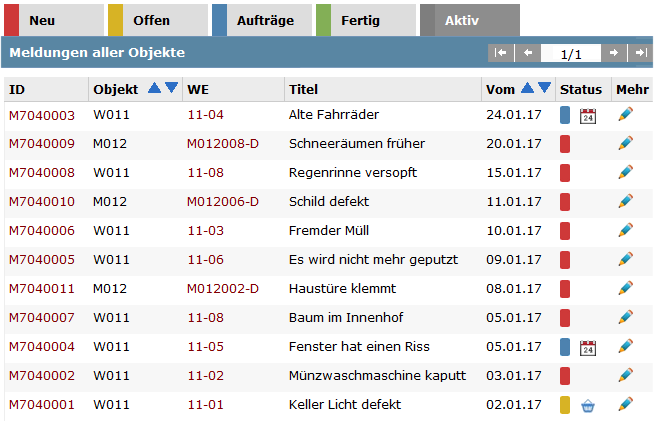Go to first page of results
This screenshot has width=654, height=423.
click(502, 53)
